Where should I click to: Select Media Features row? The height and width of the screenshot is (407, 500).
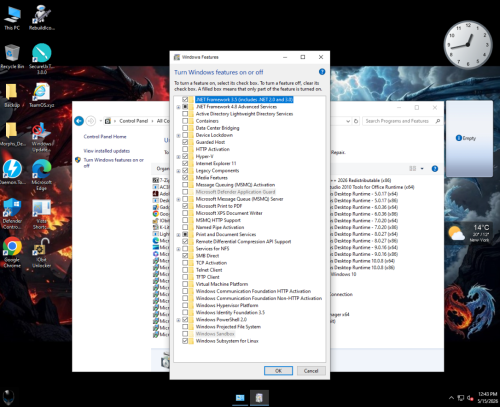[x=212, y=178]
